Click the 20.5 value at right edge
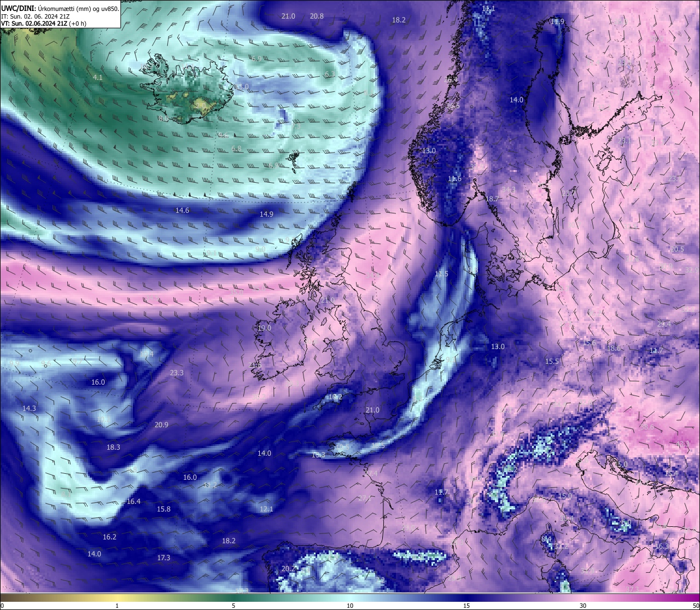This screenshot has height=610, width=700. click(x=676, y=249)
